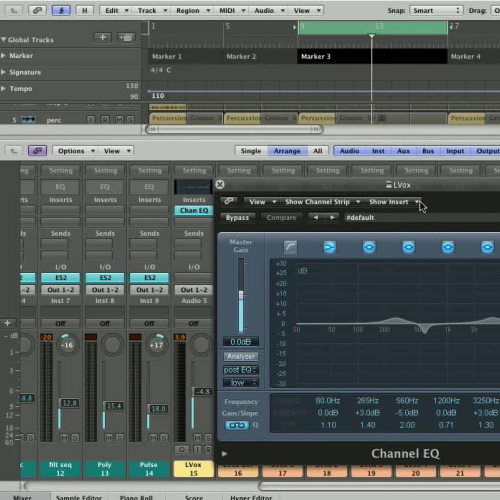
Task: Click the H hide view button
Action: pyautogui.click(x=85, y=10)
